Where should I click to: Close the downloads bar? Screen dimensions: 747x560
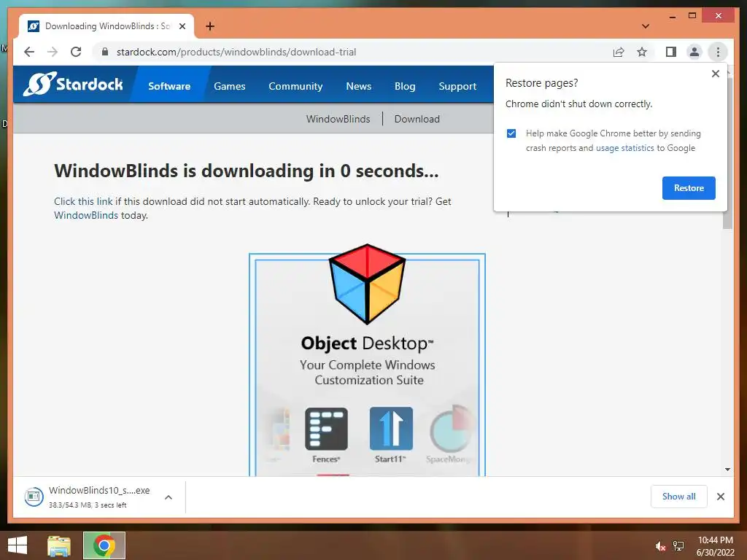720,497
